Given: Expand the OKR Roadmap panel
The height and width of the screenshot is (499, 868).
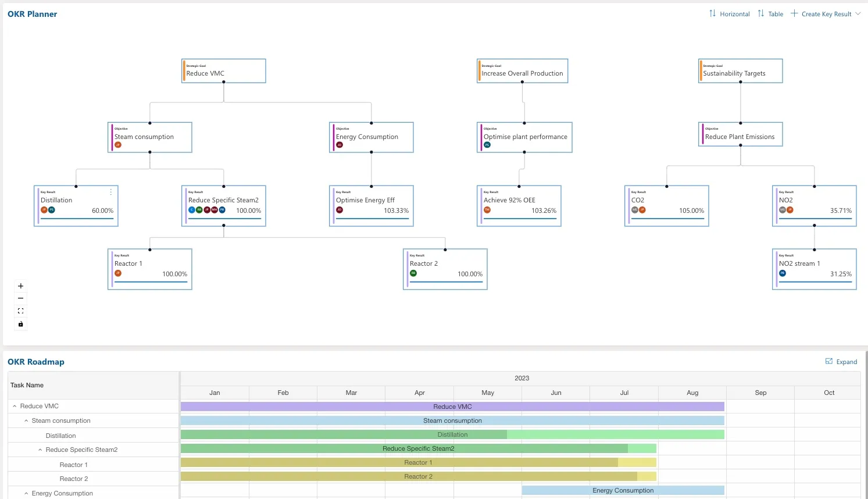Looking at the screenshot, I should (841, 362).
